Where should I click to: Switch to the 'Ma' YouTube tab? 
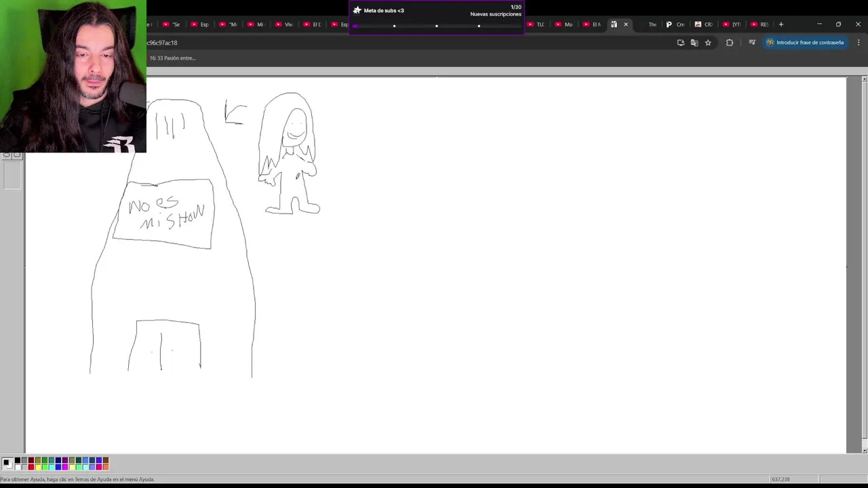click(x=564, y=24)
